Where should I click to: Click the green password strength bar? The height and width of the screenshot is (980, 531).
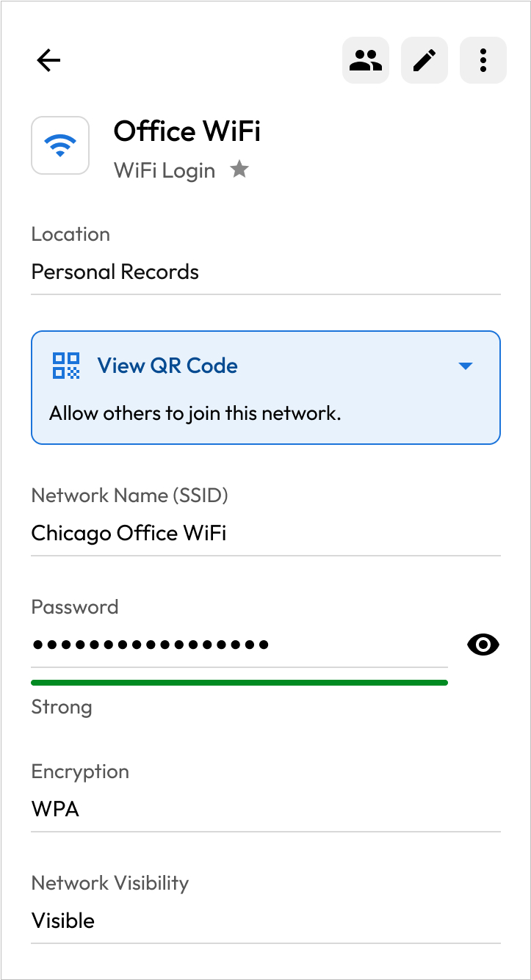[239, 683]
